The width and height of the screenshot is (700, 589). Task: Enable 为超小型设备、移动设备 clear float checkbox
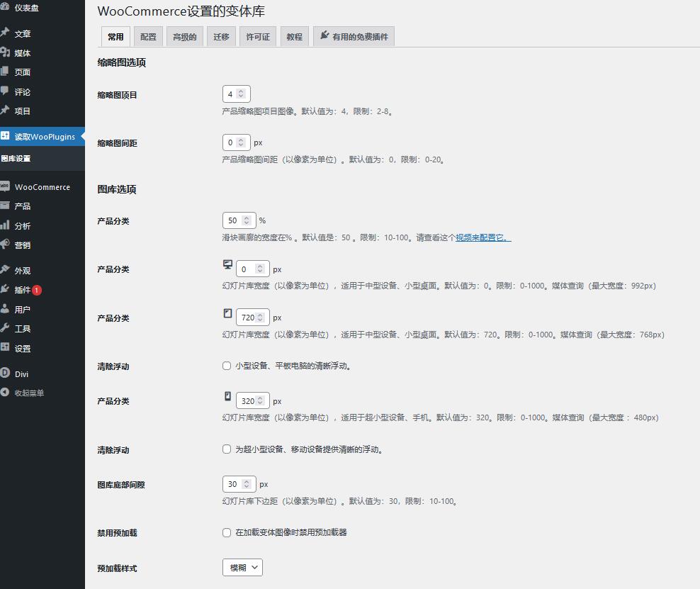(x=227, y=449)
